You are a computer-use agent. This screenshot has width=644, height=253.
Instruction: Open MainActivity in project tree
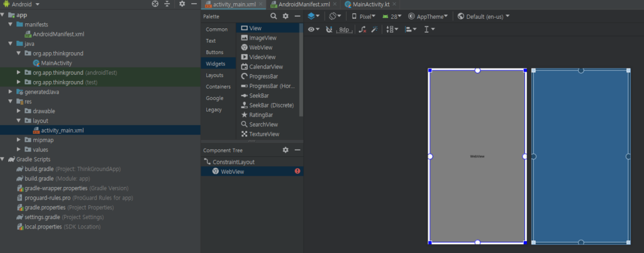[56, 63]
